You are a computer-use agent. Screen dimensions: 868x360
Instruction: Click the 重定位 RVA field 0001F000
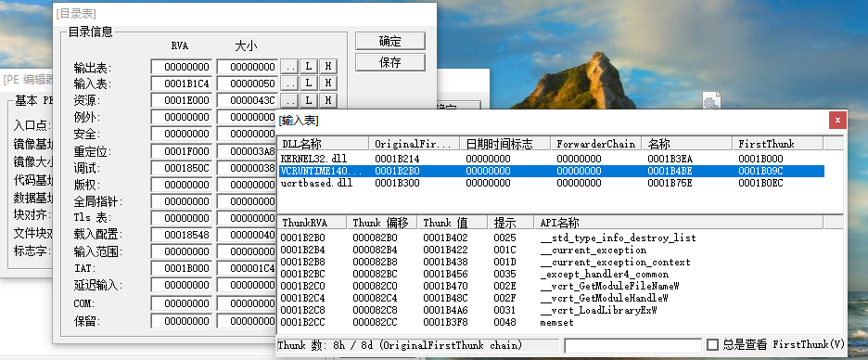[x=182, y=151]
